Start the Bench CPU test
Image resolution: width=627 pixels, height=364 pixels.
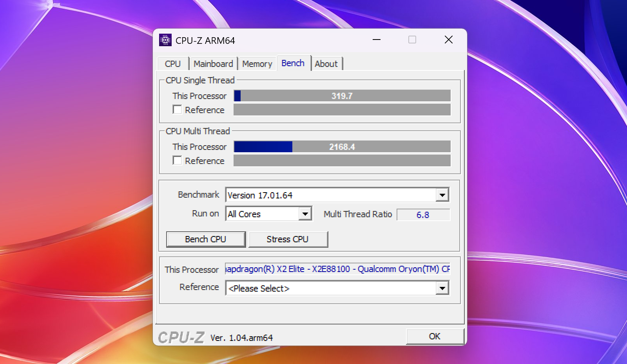(206, 239)
